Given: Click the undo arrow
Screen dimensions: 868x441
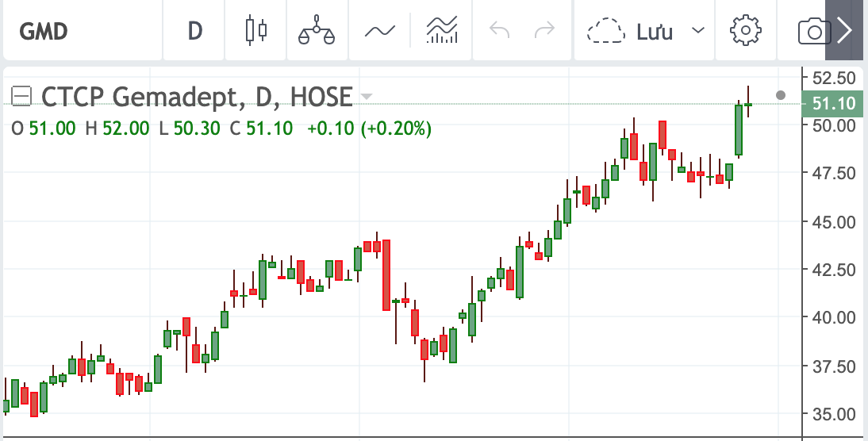Looking at the screenshot, I should 500,31.
